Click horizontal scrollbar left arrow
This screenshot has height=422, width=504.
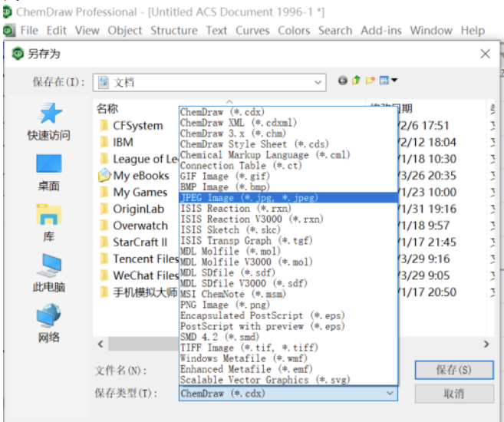(100, 345)
